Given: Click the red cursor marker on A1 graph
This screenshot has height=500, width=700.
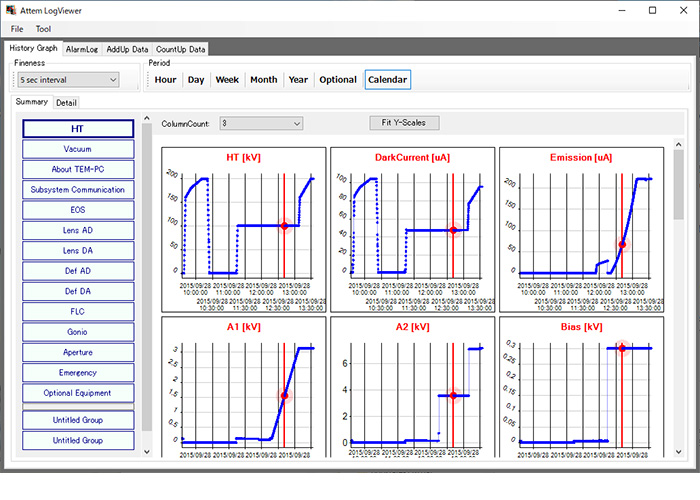Looking at the screenshot, I should 284,396.
